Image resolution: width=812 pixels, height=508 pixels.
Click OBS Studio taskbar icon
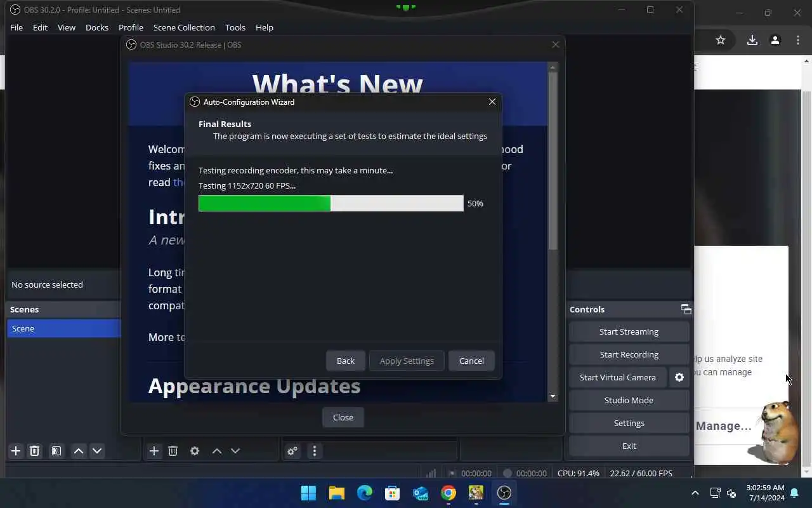504,493
